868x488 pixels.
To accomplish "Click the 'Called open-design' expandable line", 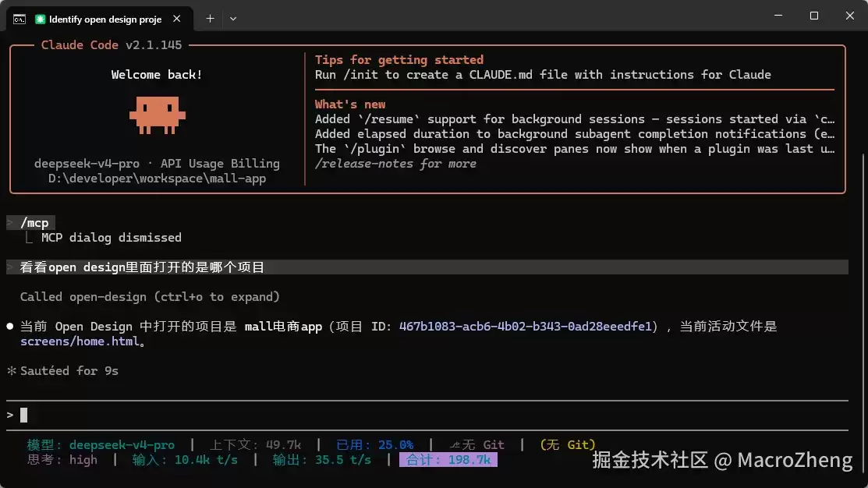I will [x=150, y=297].
